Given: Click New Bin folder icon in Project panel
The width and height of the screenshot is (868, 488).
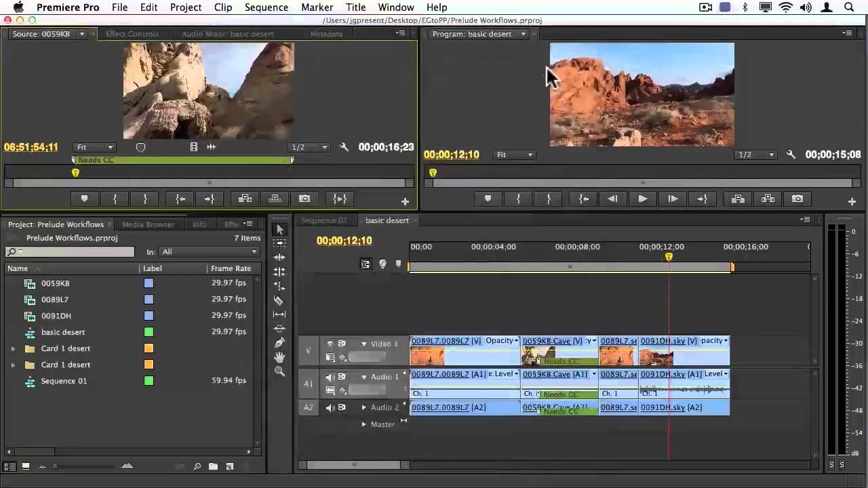Looking at the screenshot, I should [213, 466].
